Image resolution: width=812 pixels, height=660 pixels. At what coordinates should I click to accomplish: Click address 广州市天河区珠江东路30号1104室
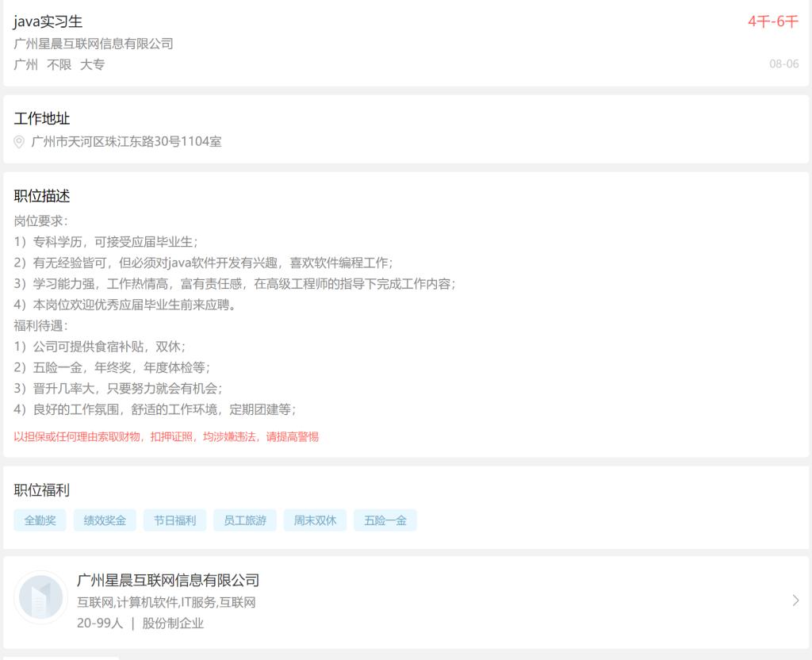[126, 141]
